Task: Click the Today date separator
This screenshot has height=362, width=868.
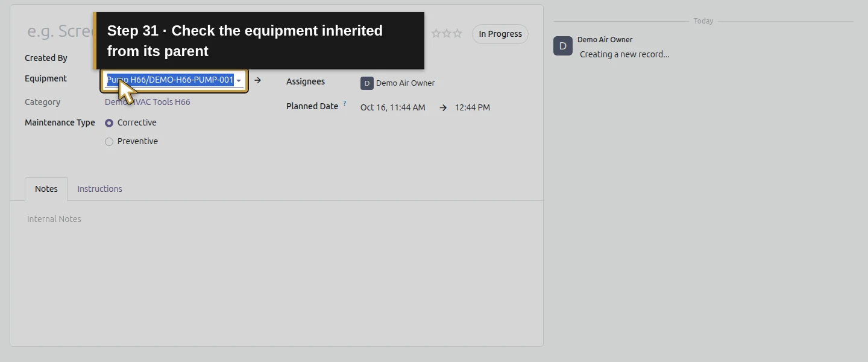Action: [703, 21]
